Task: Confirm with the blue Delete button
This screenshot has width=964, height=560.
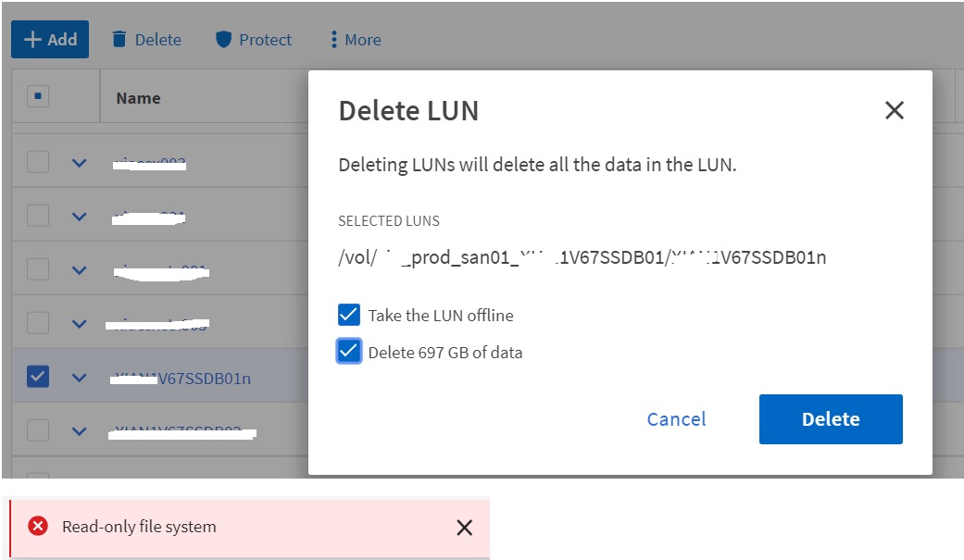Action: [x=831, y=419]
